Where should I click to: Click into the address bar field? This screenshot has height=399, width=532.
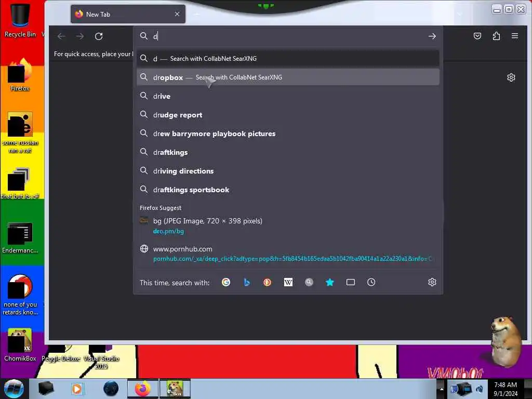pyautogui.click(x=288, y=36)
